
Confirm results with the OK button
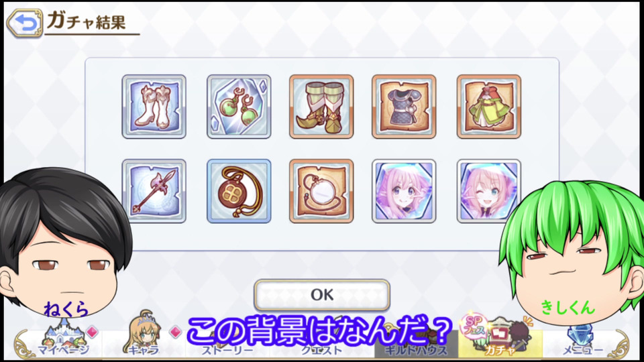tap(321, 295)
